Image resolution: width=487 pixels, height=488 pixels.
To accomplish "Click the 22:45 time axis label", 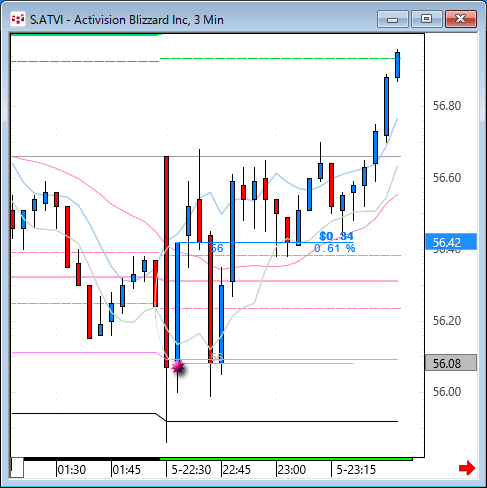I will coord(236,470).
